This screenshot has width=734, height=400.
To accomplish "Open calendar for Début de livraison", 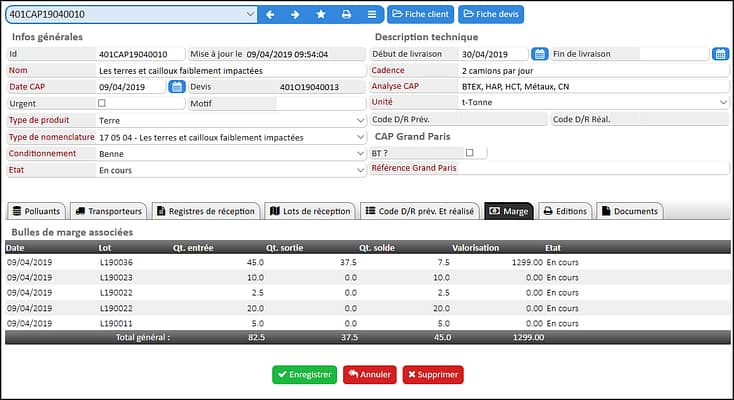I will coord(539,54).
